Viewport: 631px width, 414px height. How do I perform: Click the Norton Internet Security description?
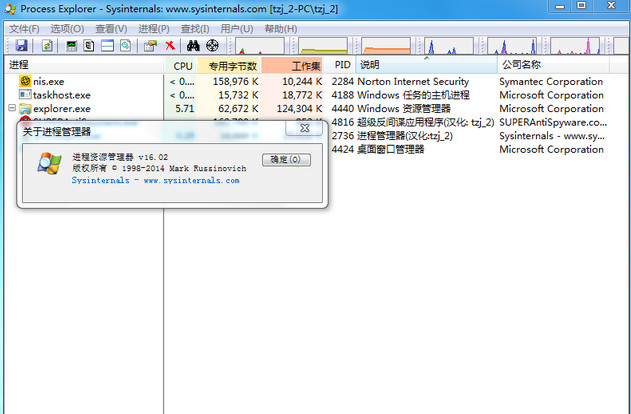pyautogui.click(x=413, y=81)
